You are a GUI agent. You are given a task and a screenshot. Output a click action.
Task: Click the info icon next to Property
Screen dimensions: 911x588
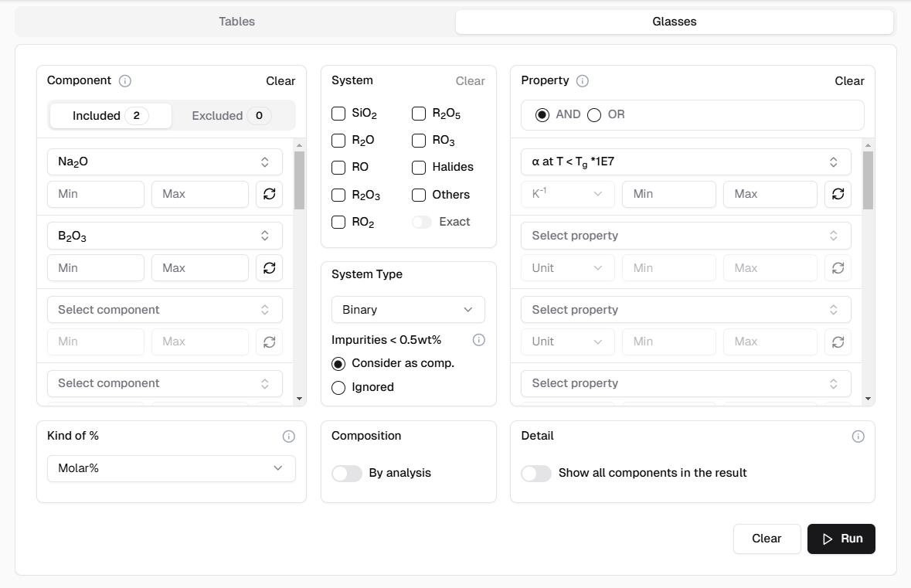[x=583, y=81]
